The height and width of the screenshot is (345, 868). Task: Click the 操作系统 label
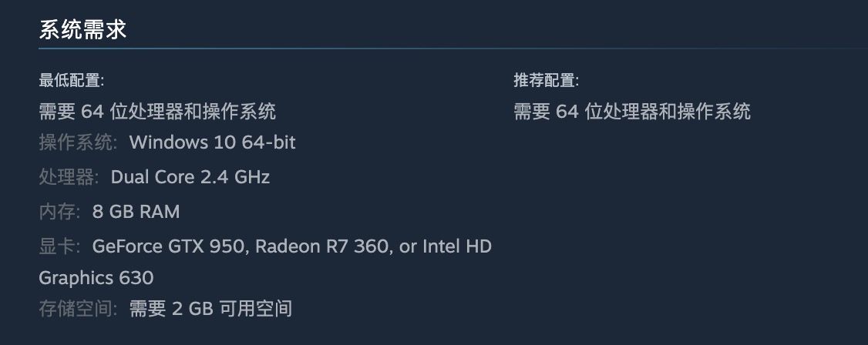[x=78, y=142]
